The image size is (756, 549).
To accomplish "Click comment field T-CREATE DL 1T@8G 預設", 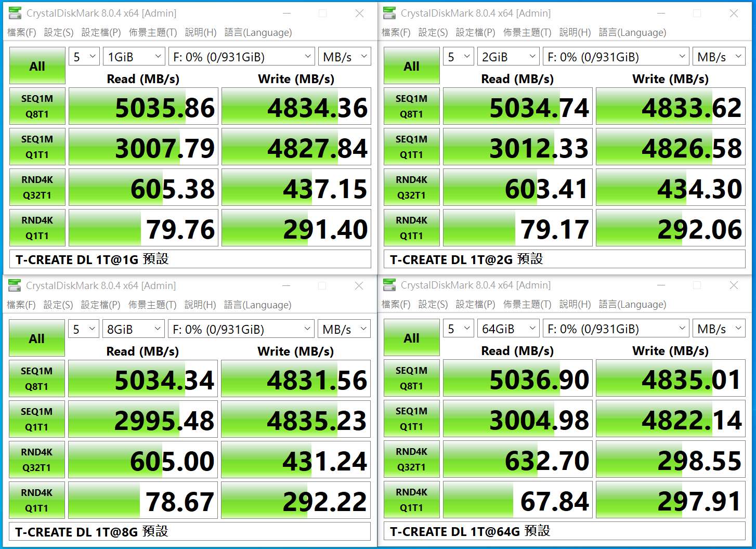I will pyautogui.click(x=190, y=531).
